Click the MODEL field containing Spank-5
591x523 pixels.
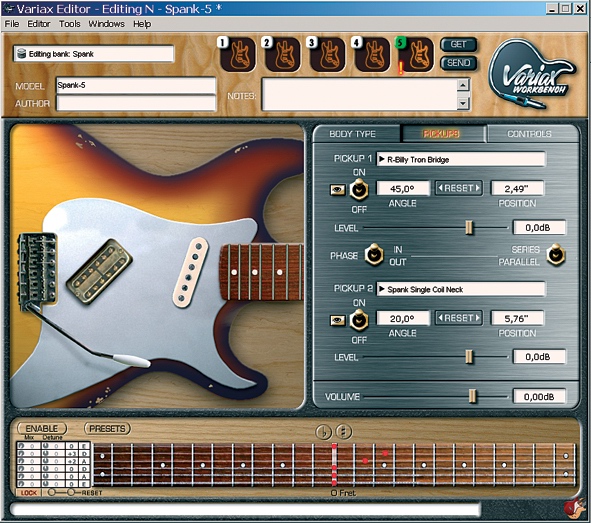point(136,86)
